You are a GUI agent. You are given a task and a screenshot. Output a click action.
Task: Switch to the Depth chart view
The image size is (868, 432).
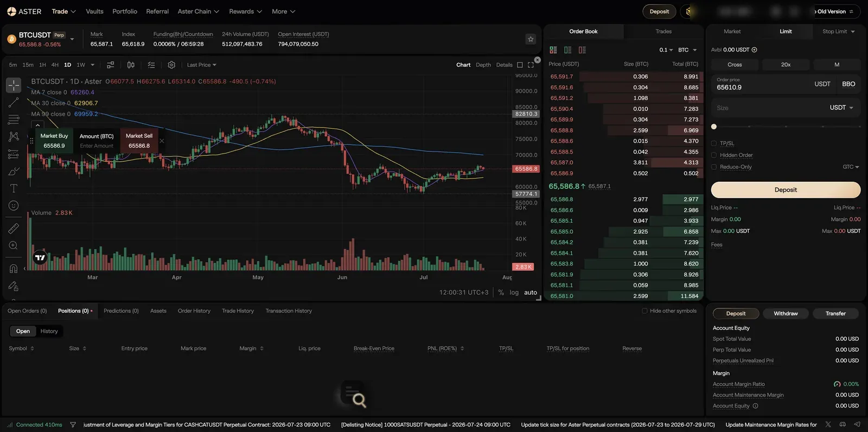click(483, 65)
